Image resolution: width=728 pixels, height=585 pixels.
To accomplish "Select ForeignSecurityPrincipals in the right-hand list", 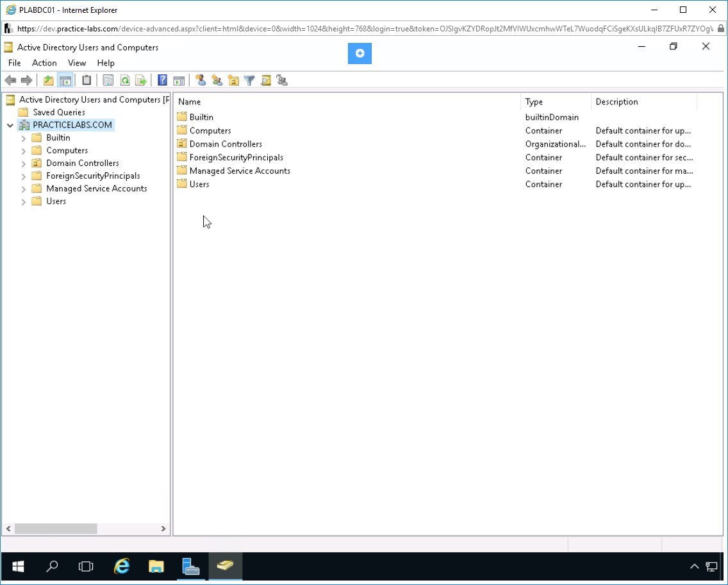I will click(x=236, y=157).
